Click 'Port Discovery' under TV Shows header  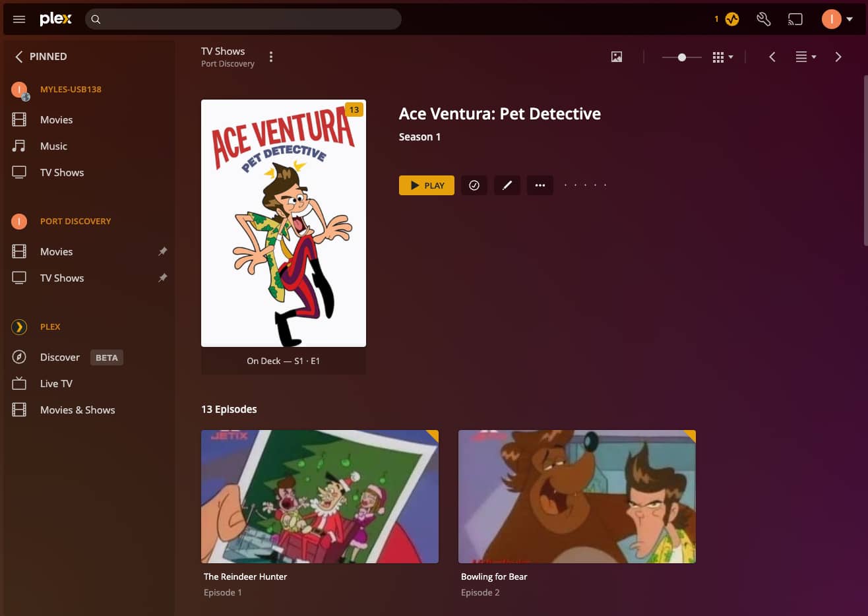click(x=228, y=64)
